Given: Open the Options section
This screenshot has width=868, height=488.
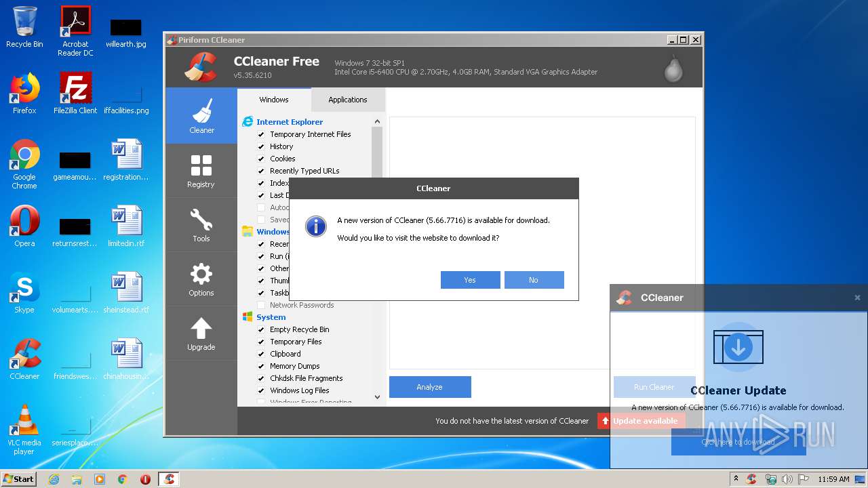Looking at the screenshot, I should tap(201, 279).
